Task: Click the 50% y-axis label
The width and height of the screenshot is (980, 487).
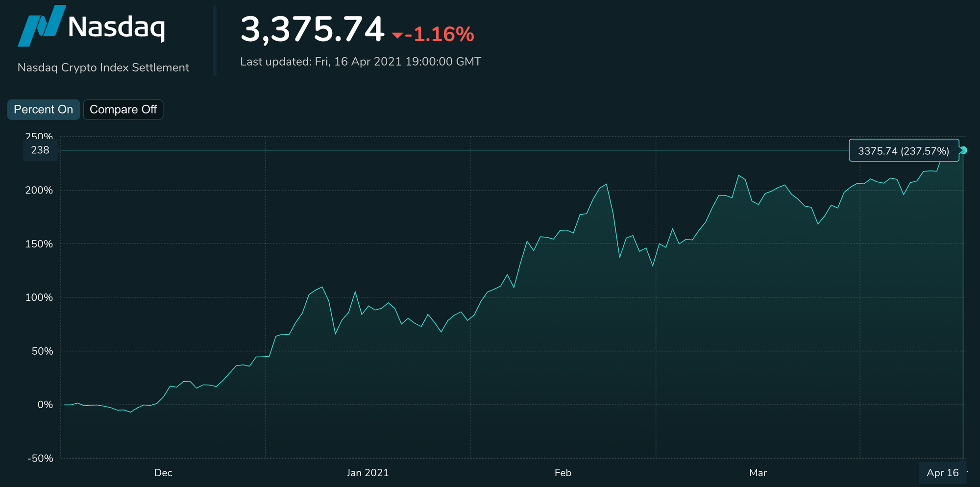Action: coord(42,351)
